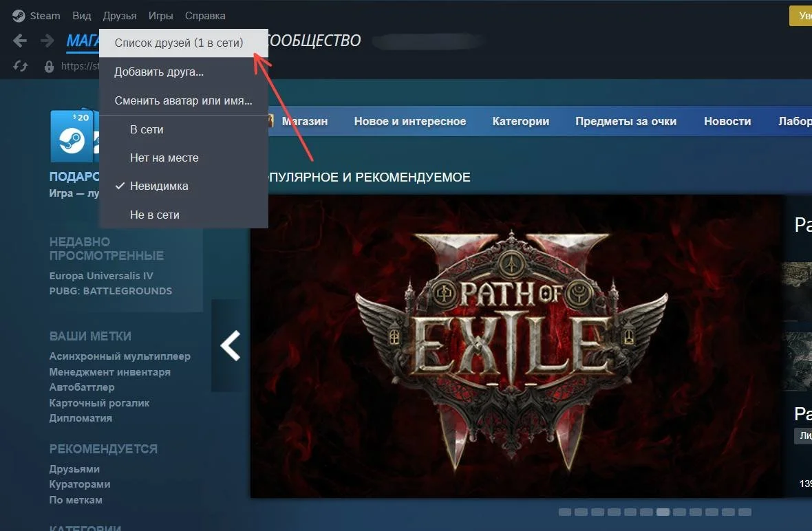
Task: Expand Новое и интересное dropdown
Action: pos(409,122)
